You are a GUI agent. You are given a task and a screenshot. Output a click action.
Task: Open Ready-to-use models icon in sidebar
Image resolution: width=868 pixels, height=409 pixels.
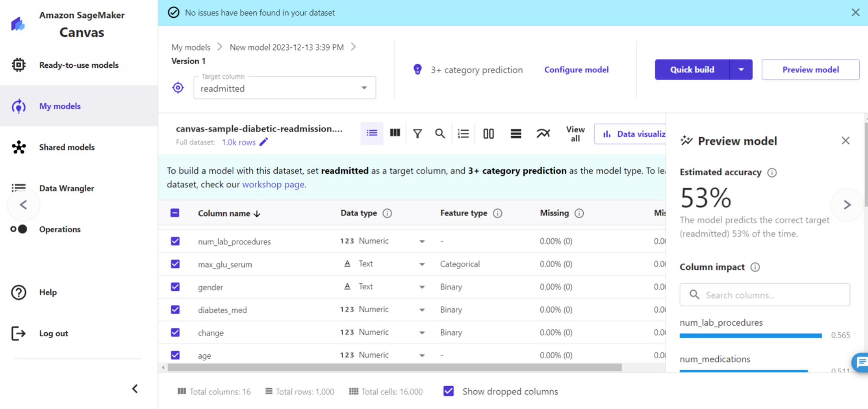[x=18, y=65]
